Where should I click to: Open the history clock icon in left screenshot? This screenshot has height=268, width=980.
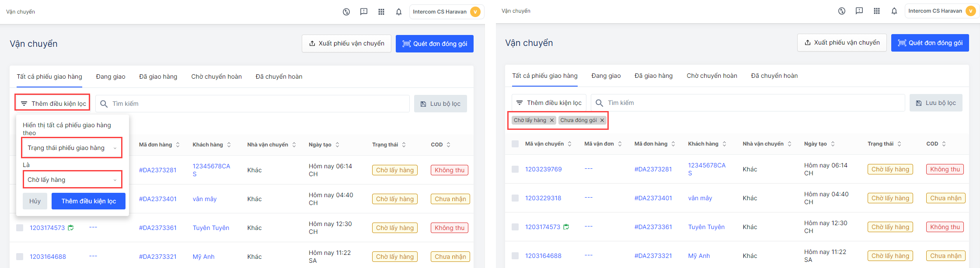[346, 12]
